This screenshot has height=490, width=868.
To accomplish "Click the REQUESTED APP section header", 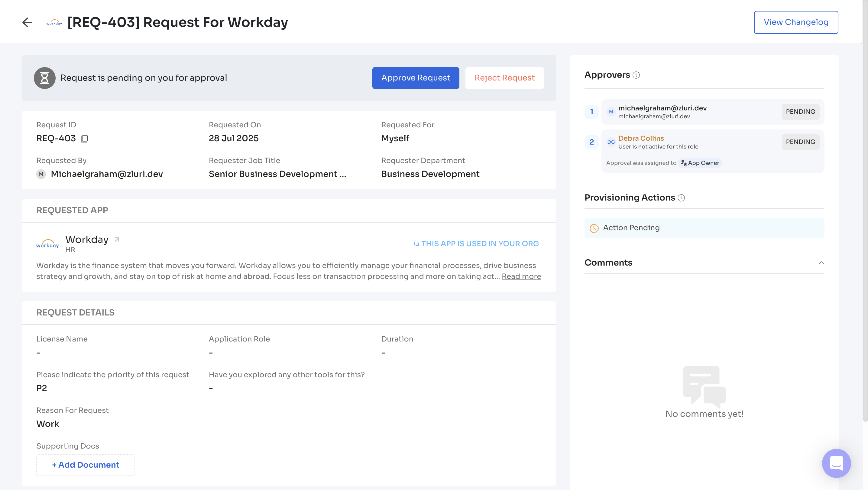I will tap(72, 211).
